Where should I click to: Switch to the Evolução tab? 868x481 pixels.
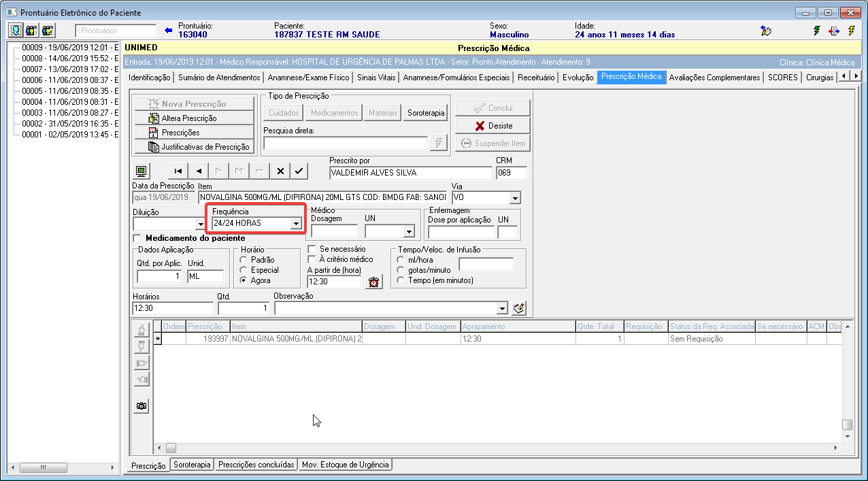point(578,78)
